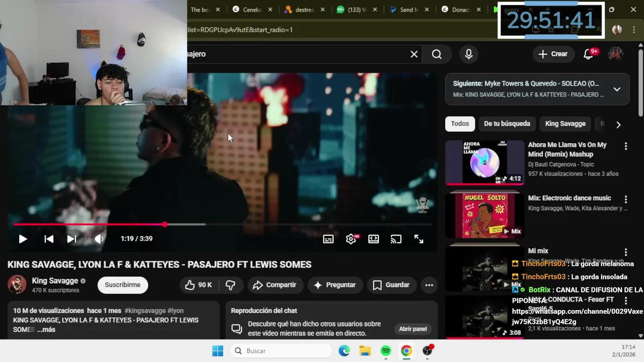Click the Mi mix title
644x362 pixels.
[x=538, y=251]
